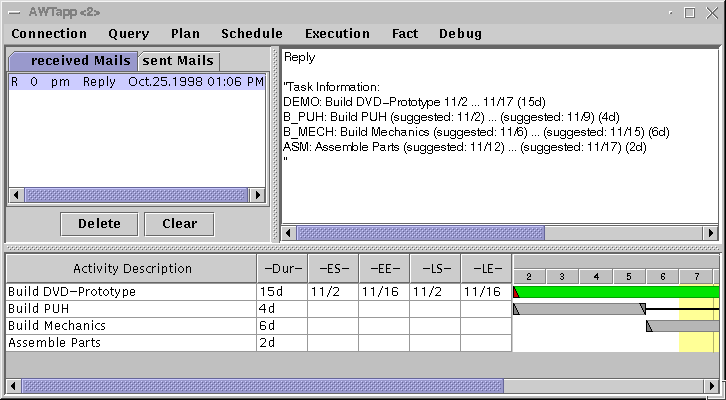This screenshot has width=726, height=400.
Task: Select the Reply mail from Oct.25.1998
Action: pos(136,82)
